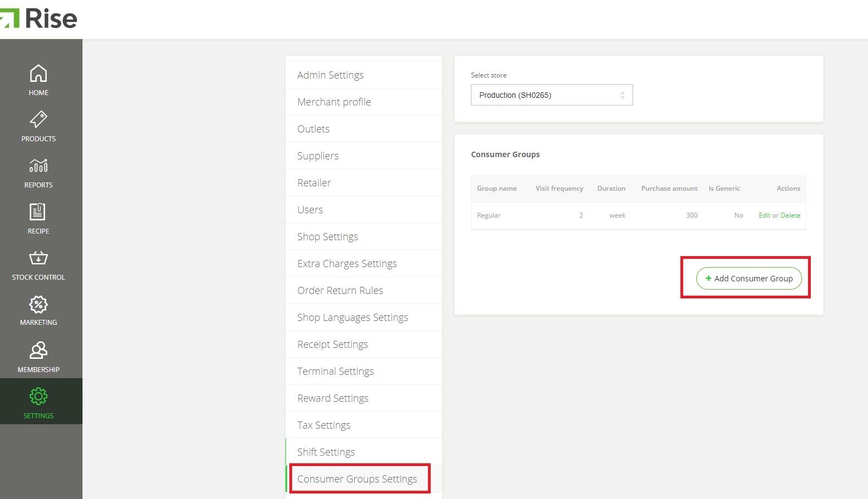
Task: Click the Is Generic column header
Action: [x=724, y=188]
